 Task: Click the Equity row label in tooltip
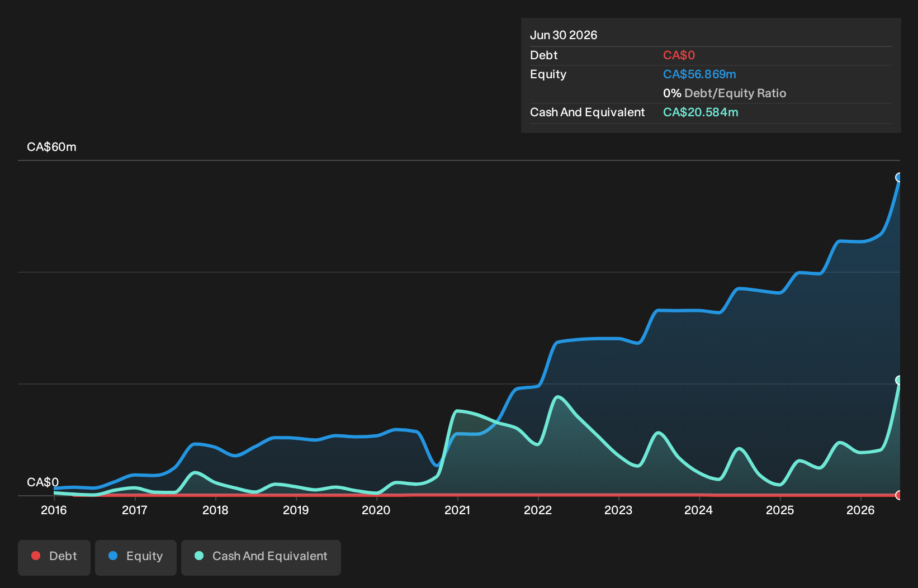548,74
